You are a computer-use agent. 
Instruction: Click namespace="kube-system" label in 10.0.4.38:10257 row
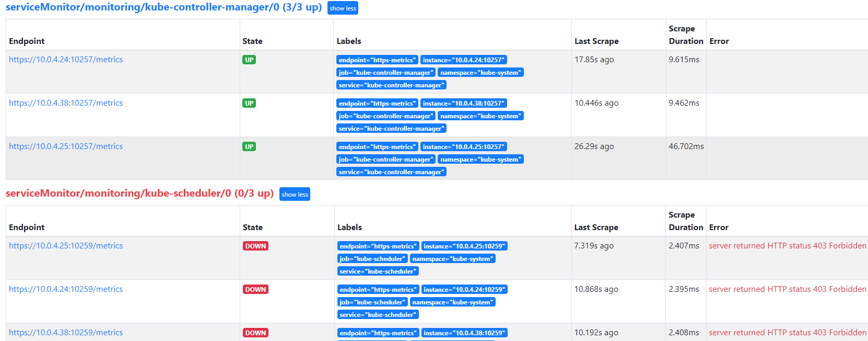point(480,116)
